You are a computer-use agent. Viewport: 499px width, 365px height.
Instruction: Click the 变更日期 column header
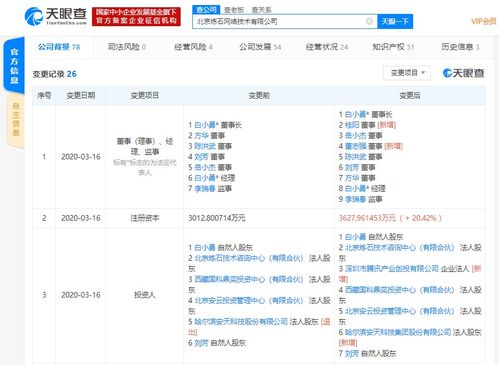[x=81, y=96]
